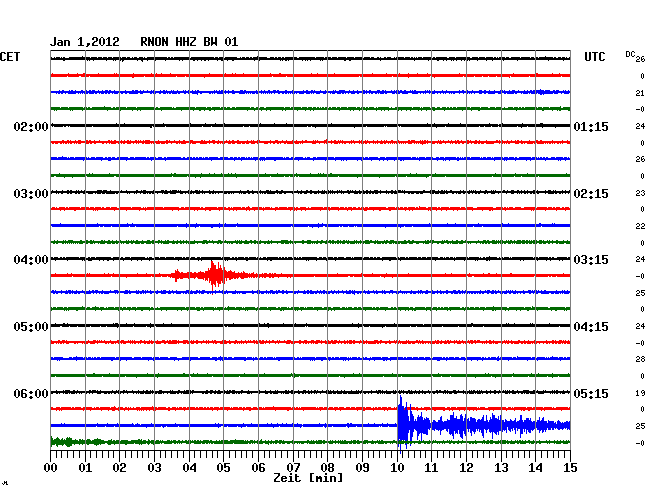Click the 01 minute axis tick label
Screen dimensions: 650x494
pos(85,467)
